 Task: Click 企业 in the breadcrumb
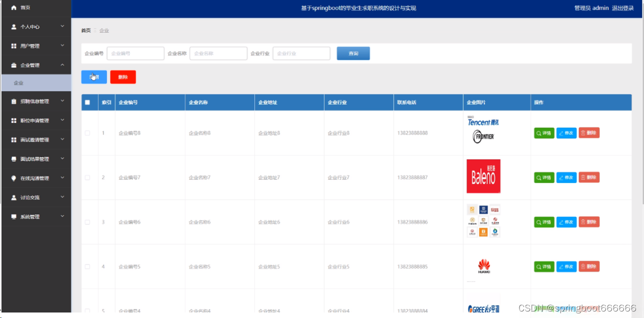click(104, 30)
